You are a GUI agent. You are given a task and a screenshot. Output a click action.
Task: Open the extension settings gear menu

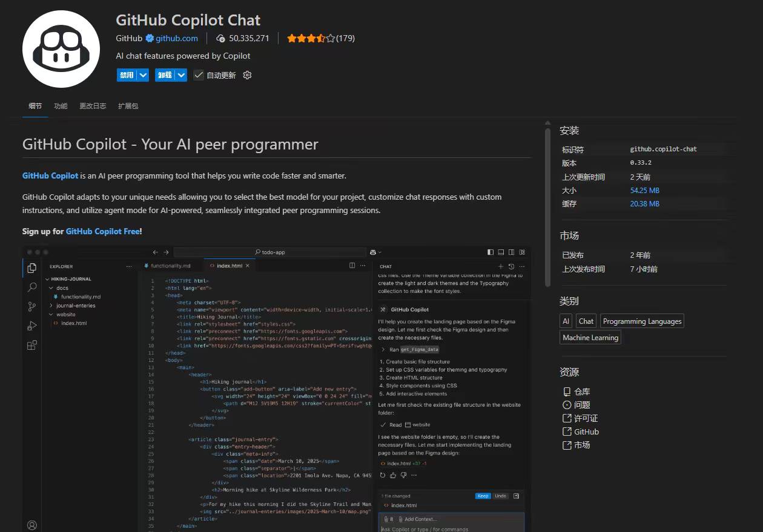247,75
